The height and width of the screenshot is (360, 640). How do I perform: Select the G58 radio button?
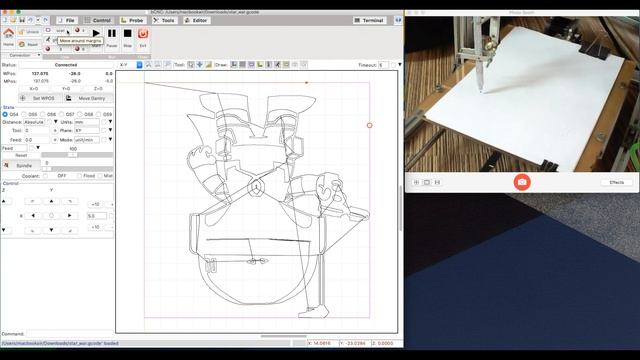pyautogui.click(x=80, y=114)
